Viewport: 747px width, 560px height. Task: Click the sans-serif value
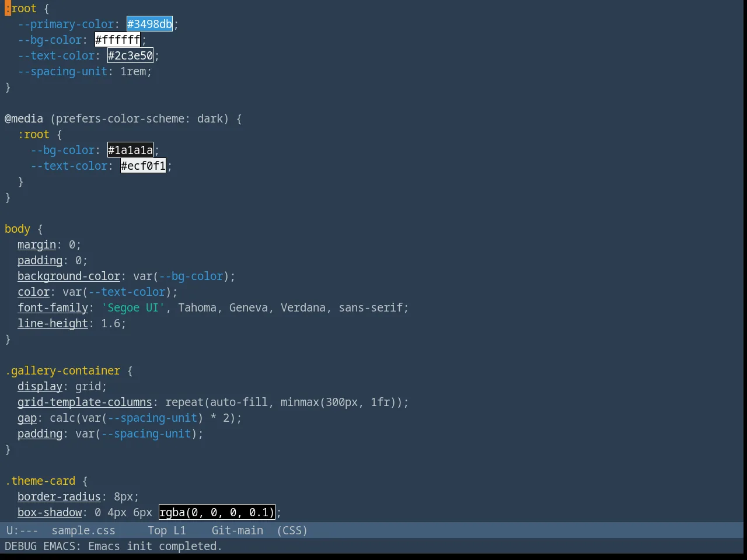pyautogui.click(x=371, y=307)
